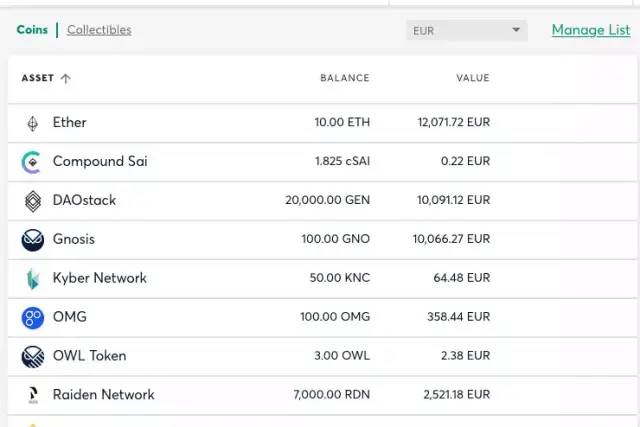Click the Compound Sai logo icon

coord(31,162)
